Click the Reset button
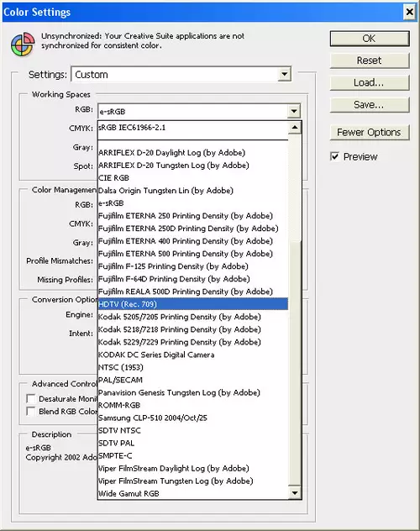 [x=370, y=60]
